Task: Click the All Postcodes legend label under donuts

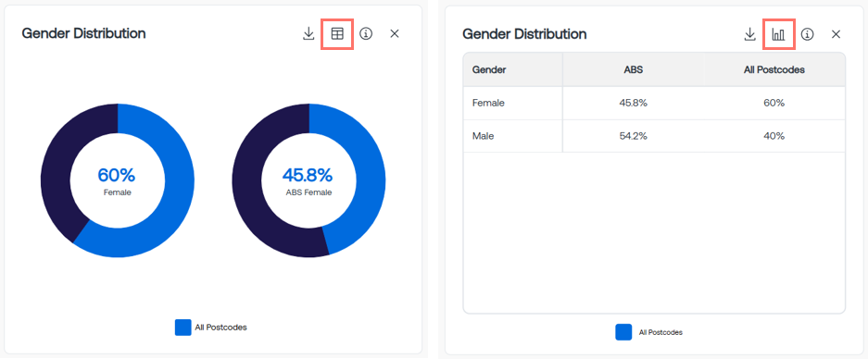Action: [x=220, y=328]
